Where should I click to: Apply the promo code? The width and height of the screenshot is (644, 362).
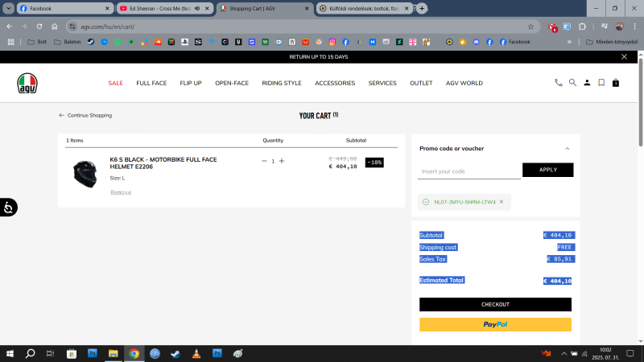click(548, 170)
